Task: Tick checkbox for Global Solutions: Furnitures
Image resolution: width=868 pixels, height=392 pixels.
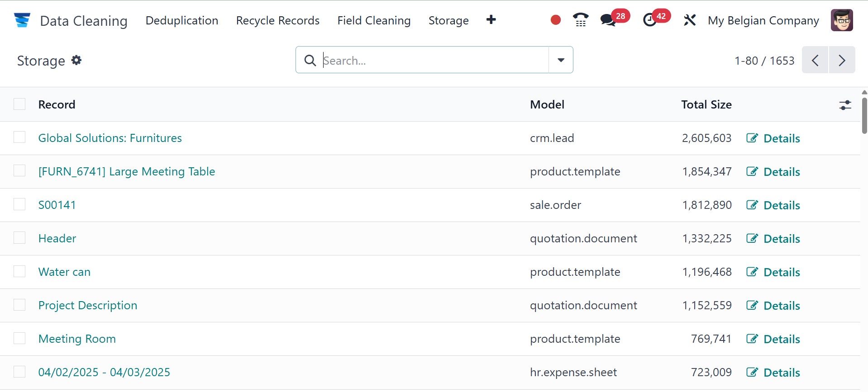Action: (x=19, y=137)
